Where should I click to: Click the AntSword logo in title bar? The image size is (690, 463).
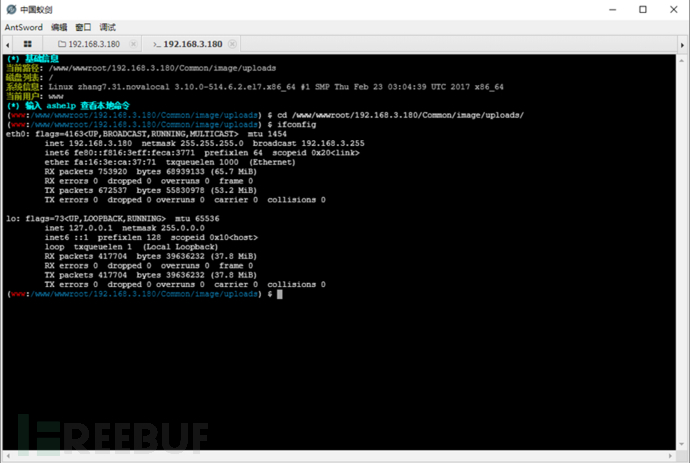click(x=11, y=9)
